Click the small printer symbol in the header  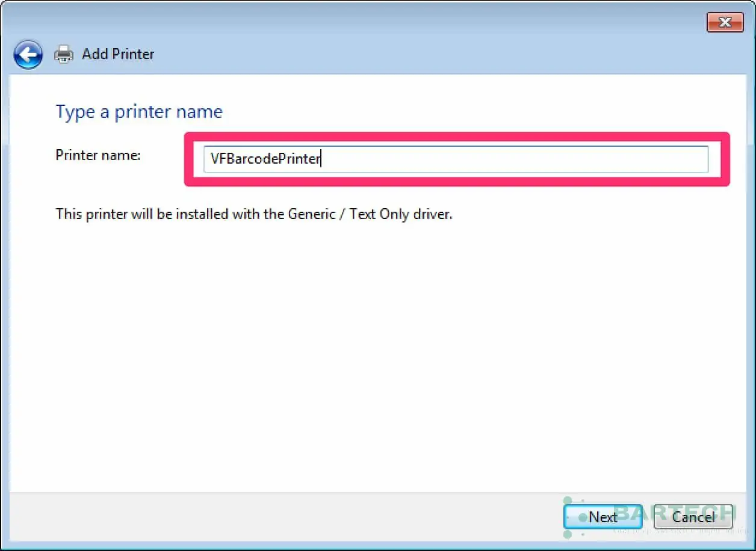tap(63, 54)
